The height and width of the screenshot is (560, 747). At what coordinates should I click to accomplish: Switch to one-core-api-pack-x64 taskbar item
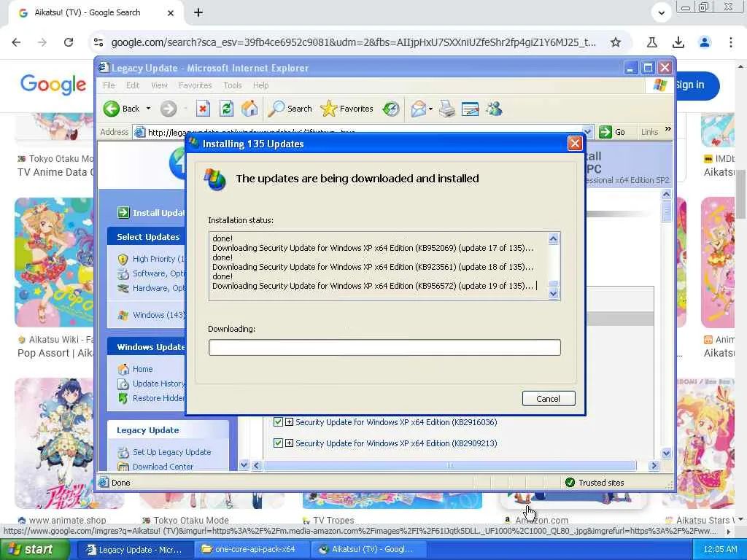pyautogui.click(x=252, y=550)
